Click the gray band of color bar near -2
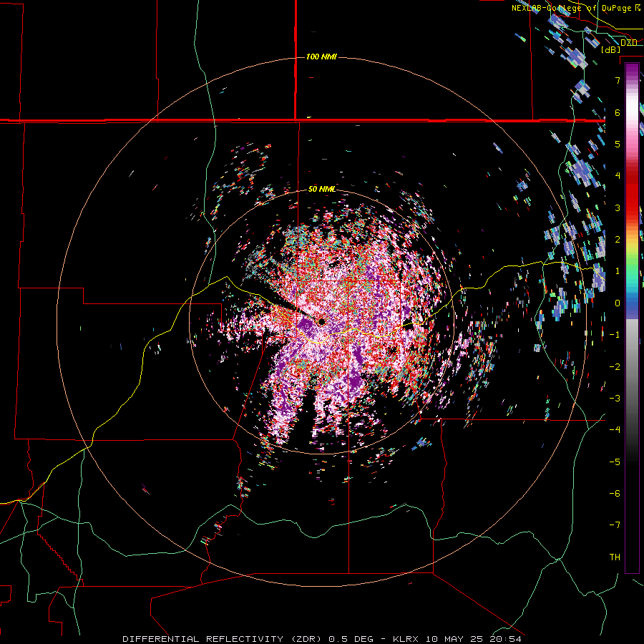The width and height of the screenshot is (644, 644). point(632,366)
